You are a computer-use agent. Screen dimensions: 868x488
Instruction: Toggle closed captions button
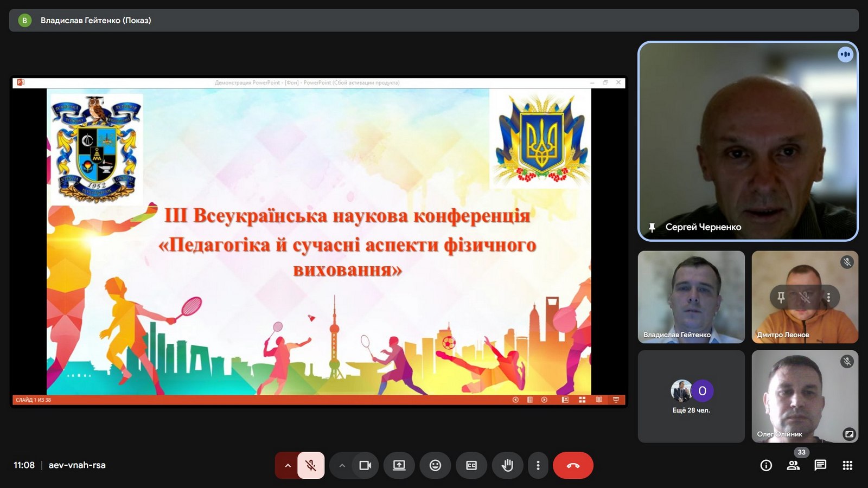pyautogui.click(x=471, y=465)
